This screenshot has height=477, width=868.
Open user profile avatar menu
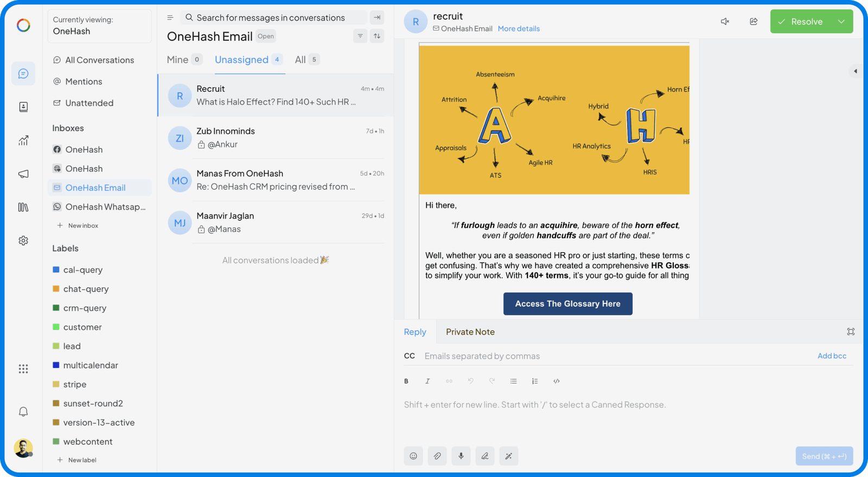pos(23,448)
